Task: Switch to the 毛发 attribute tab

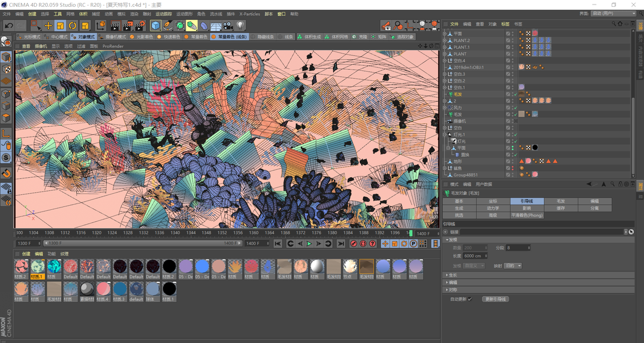Action: click(x=561, y=201)
